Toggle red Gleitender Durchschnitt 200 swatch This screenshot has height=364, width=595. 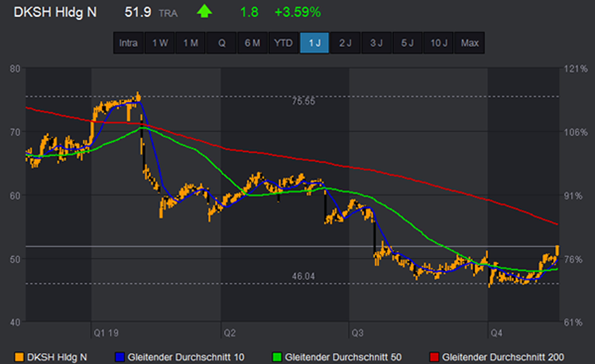coord(434,357)
